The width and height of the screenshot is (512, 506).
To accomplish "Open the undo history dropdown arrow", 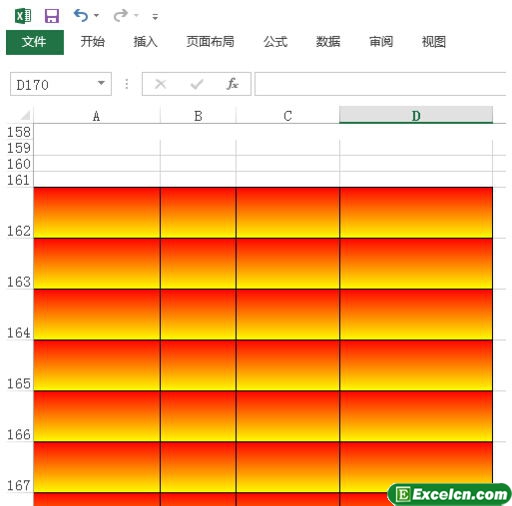I will point(97,15).
